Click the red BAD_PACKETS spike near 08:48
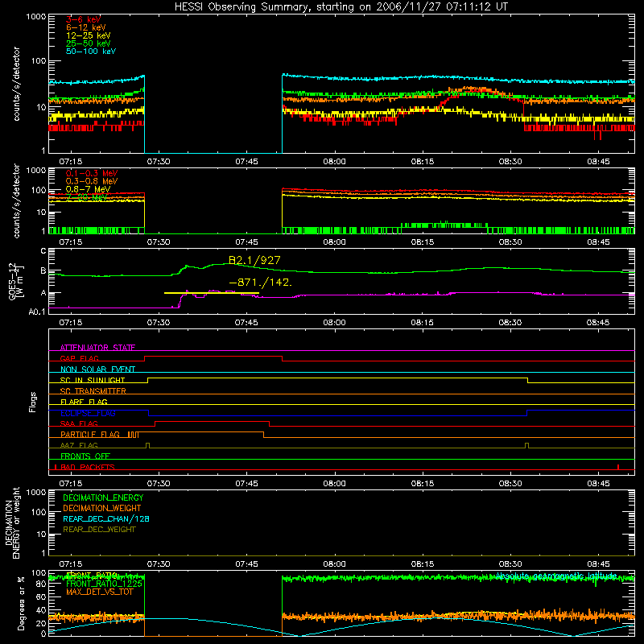This screenshot has height=644, width=644. pos(618,467)
